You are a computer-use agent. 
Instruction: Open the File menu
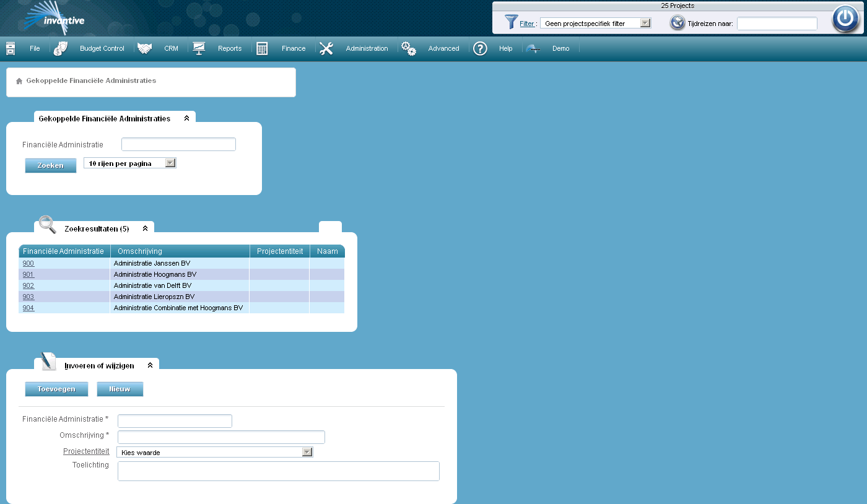[x=35, y=48]
